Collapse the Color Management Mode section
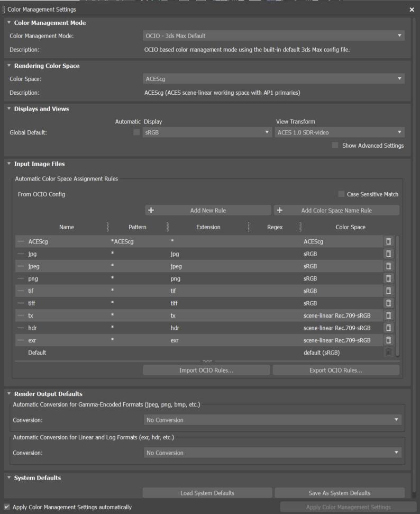This screenshot has width=420, height=514. (x=9, y=23)
